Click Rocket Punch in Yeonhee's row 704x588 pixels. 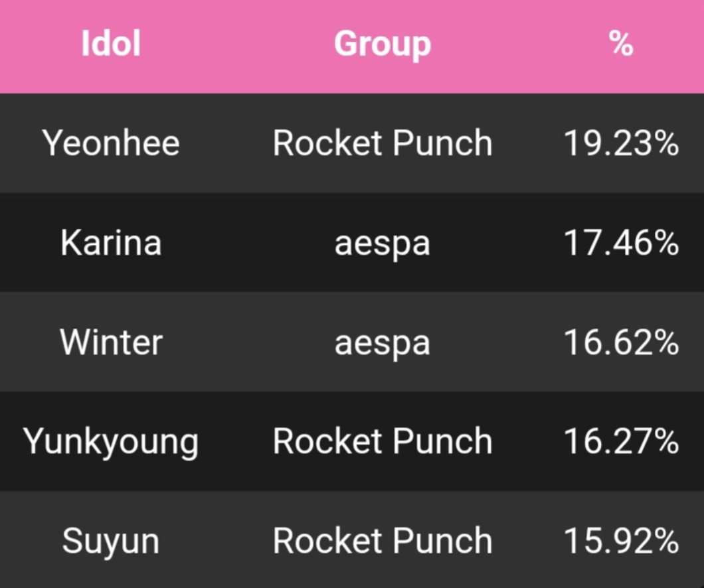pos(382,143)
